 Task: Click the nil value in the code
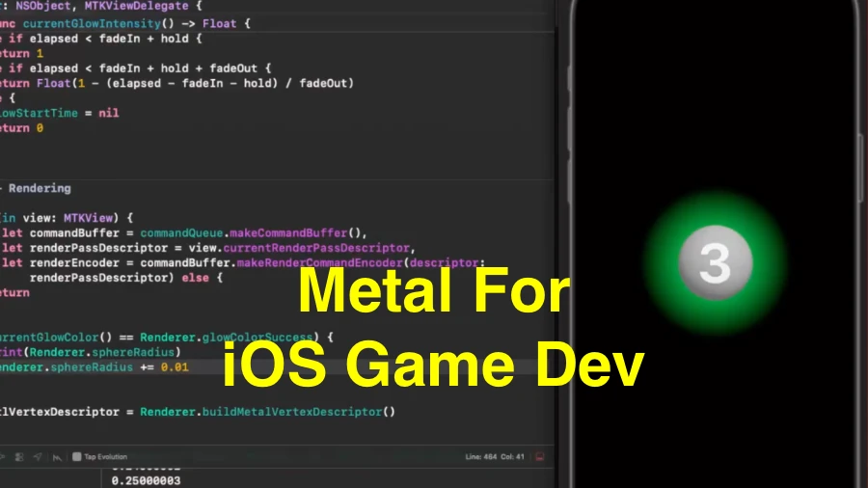point(109,113)
